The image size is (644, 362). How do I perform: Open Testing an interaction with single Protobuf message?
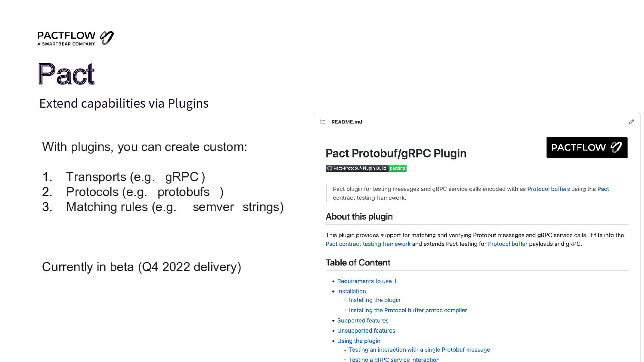tap(419, 350)
